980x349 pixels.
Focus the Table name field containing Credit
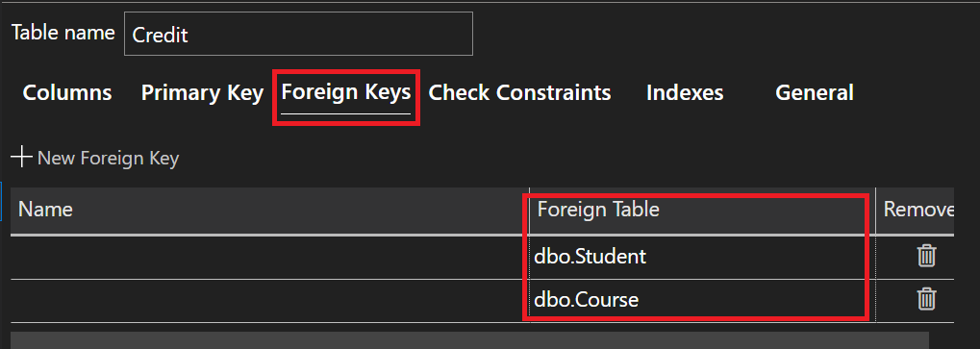click(298, 34)
